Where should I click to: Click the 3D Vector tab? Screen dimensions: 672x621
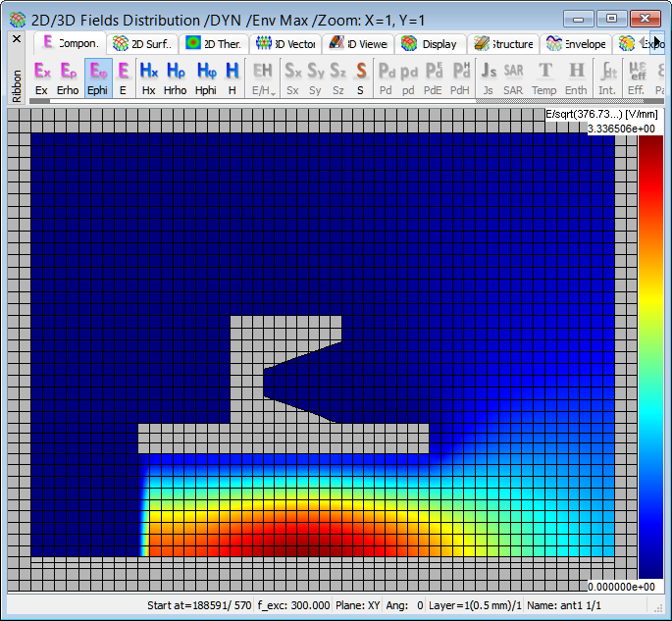pos(284,43)
